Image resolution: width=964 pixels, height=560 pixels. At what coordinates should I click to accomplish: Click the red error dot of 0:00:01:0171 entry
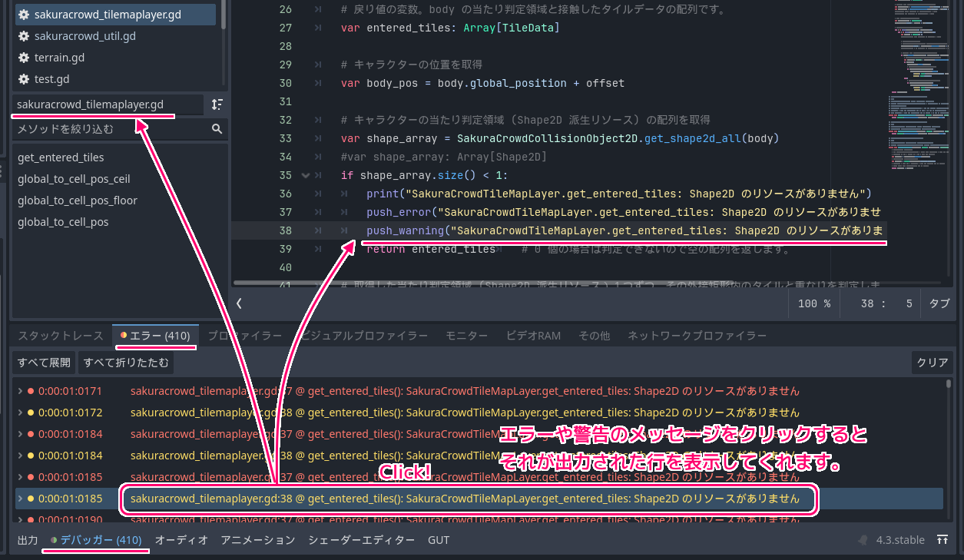31,391
